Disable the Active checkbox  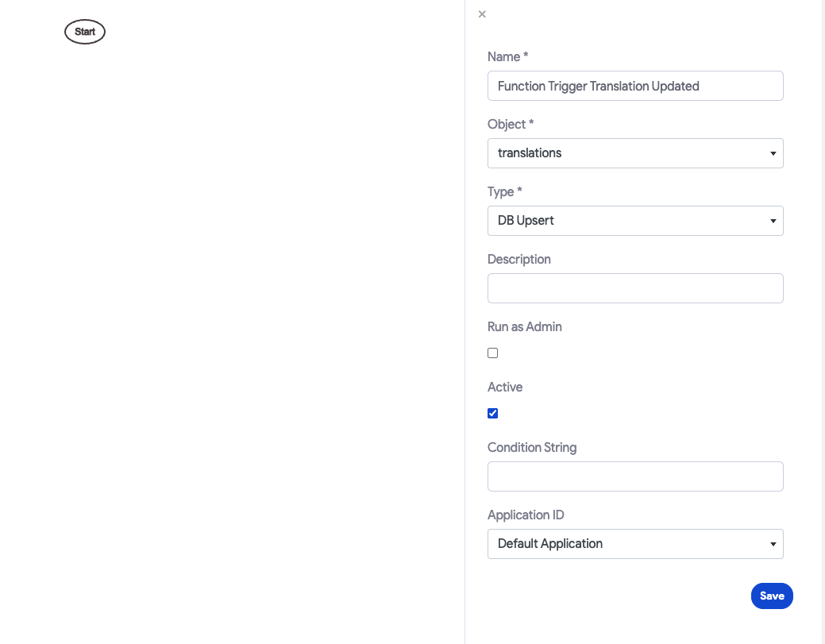[x=492, y=413]
